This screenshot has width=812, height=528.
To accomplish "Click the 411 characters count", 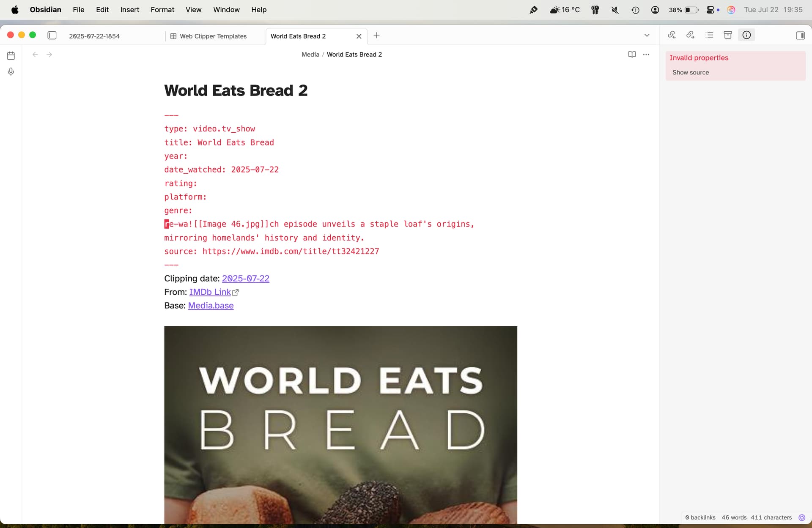I will point(771,517).
